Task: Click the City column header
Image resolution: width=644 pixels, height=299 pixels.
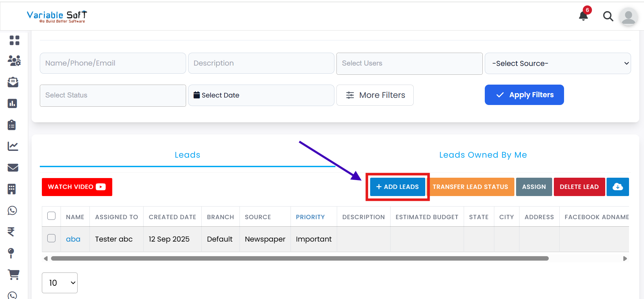Action: [x=507, y=217]
